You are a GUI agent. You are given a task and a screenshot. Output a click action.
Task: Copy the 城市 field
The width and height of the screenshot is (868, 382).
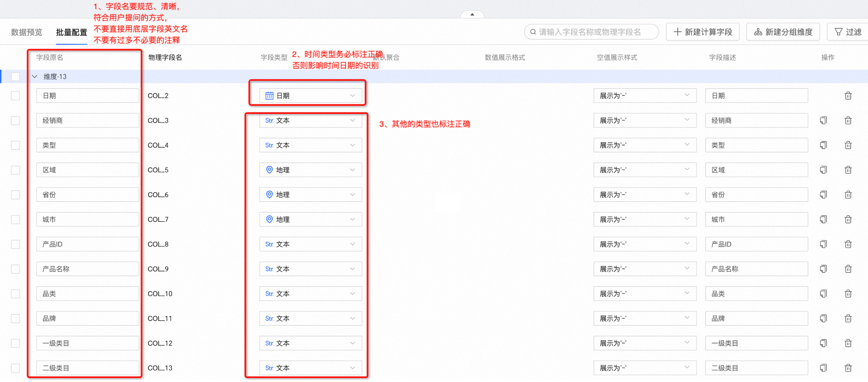824,219
